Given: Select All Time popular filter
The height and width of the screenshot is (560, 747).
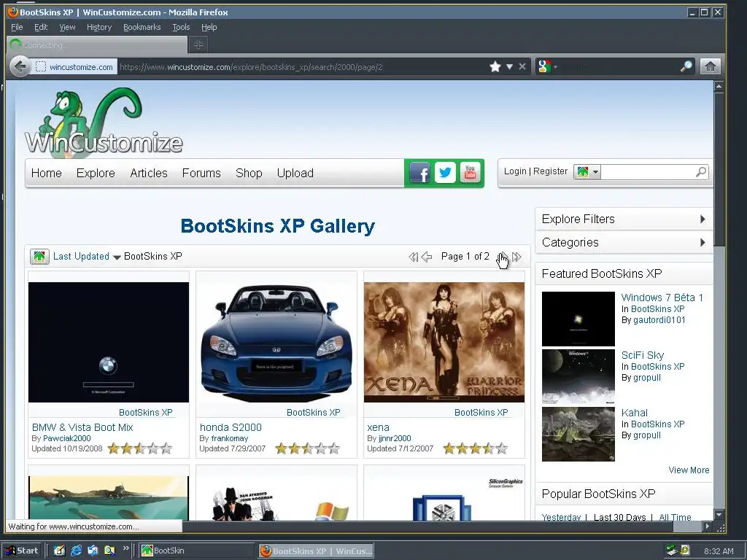Looking at the screenshot, I should 675,517.
